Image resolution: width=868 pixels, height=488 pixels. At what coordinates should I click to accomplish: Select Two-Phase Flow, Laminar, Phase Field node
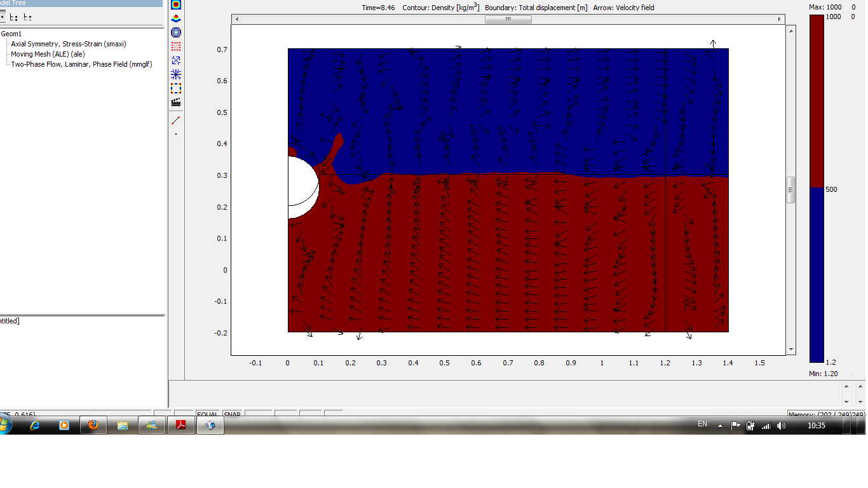81,64
